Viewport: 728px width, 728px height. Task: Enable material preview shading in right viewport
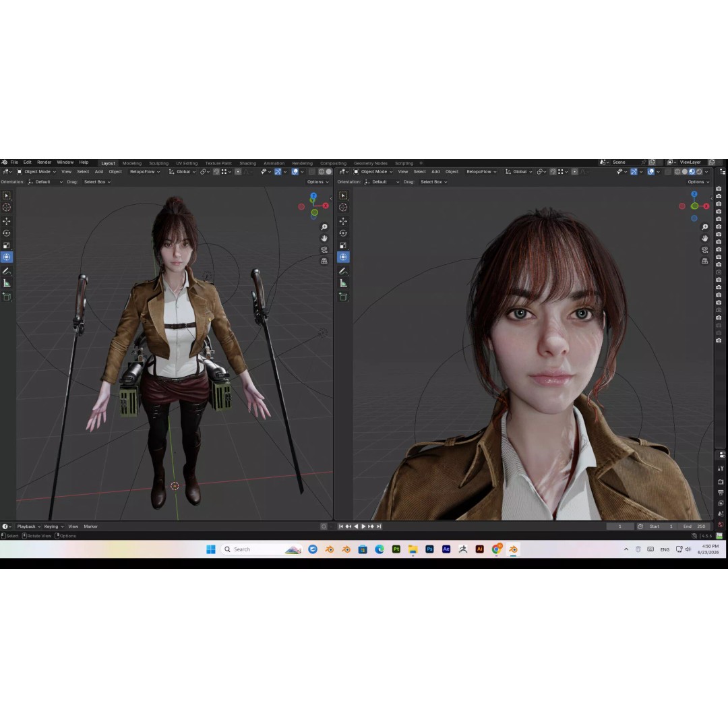click(692, 172)
